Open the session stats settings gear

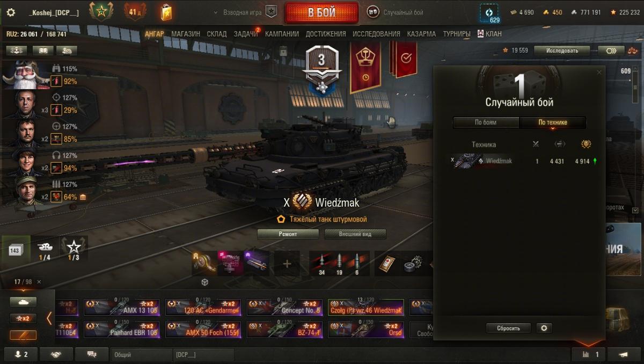coord(544,328)
